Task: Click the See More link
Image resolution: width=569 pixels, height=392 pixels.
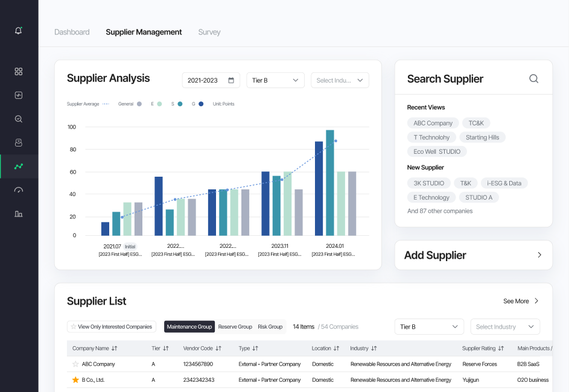Action: [516, 301]
